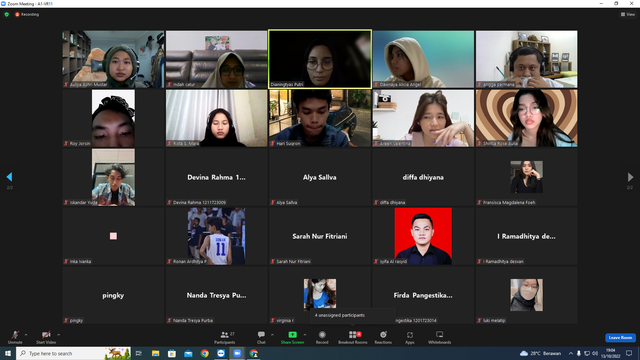Click the I Ramadhitya de... tile
640x360 pixels.
coord(527,236)
